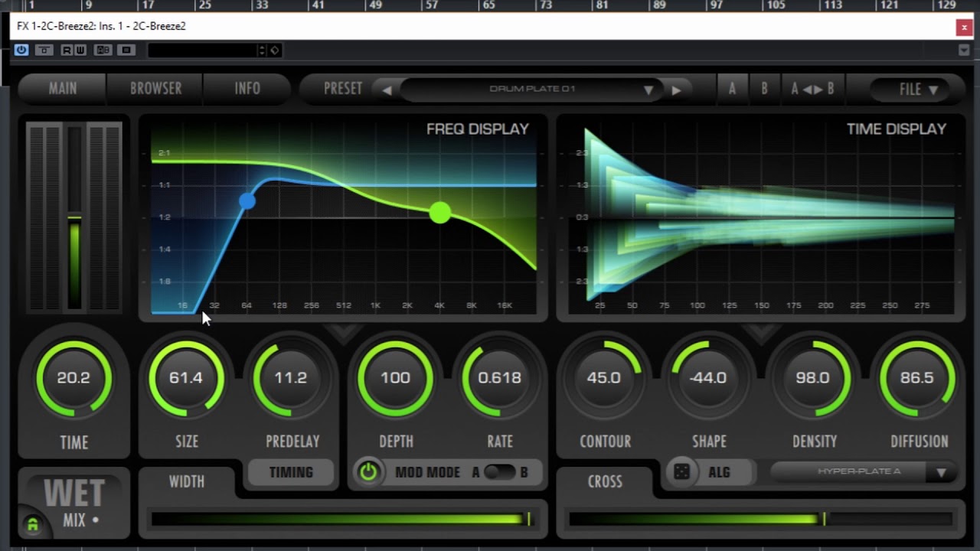The height and width of the screenshot is (551, 980).
Task: Click the bypass effect icon
Action: [44, 50]
